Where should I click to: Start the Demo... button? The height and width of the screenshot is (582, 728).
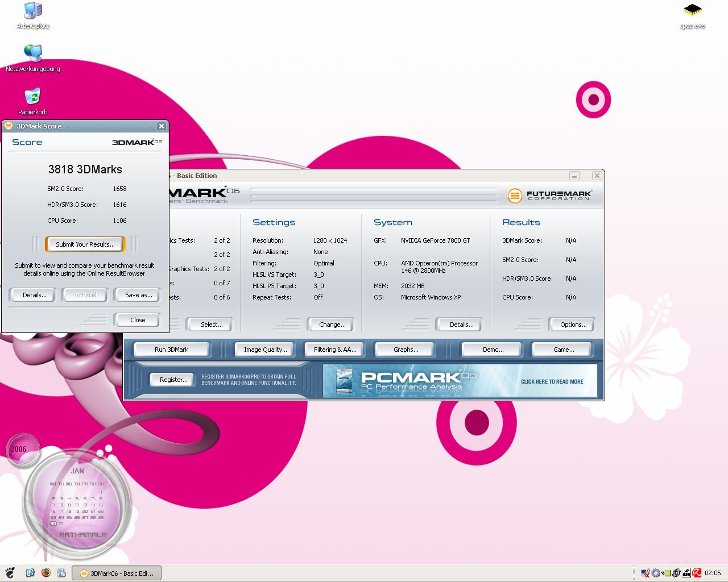[x=493, y=350]
